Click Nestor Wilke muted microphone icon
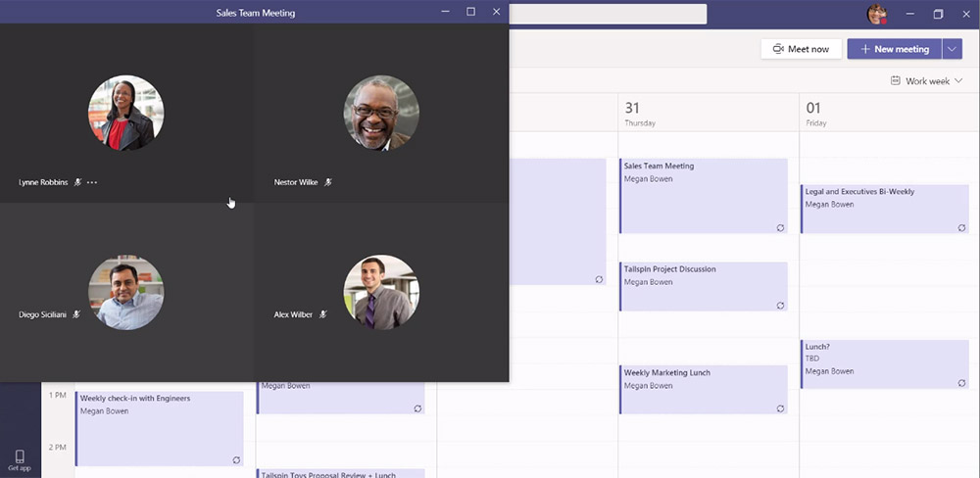 point(328,182)
